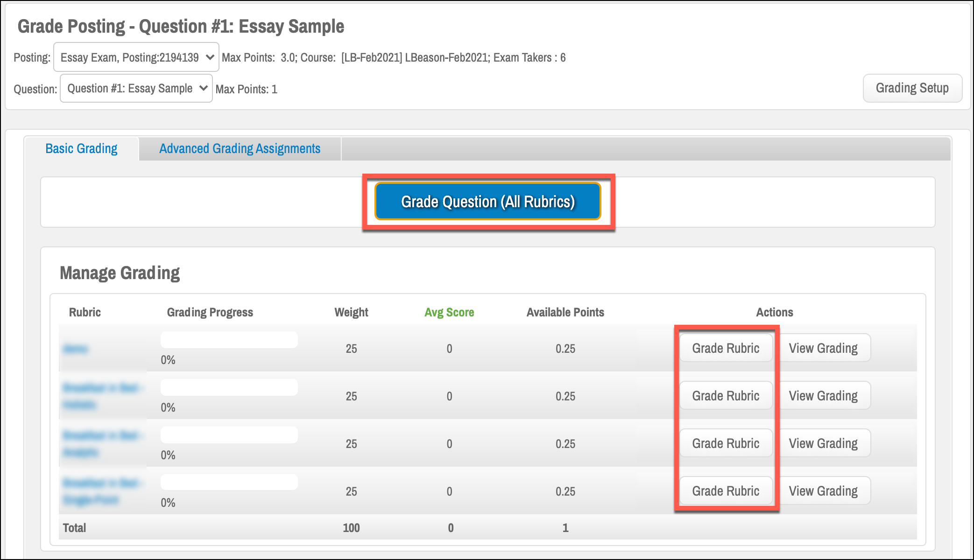Click View Grading in the fourth rubric row

823,491
